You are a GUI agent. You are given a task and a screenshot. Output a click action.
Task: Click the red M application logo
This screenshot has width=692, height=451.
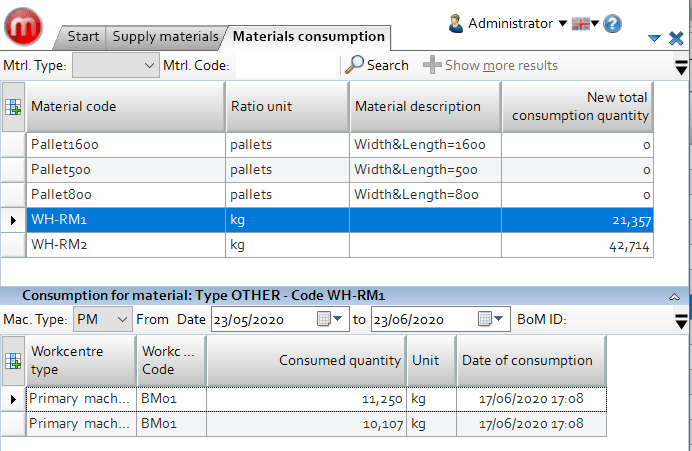point(23,26)
